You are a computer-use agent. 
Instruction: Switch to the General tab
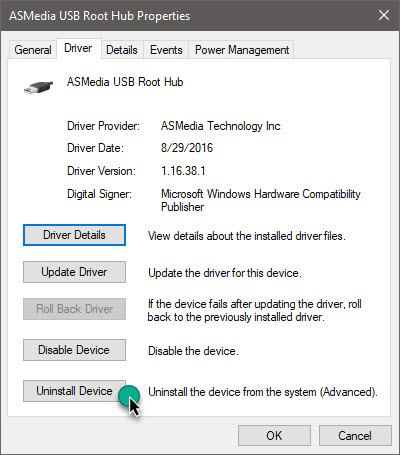33,50
